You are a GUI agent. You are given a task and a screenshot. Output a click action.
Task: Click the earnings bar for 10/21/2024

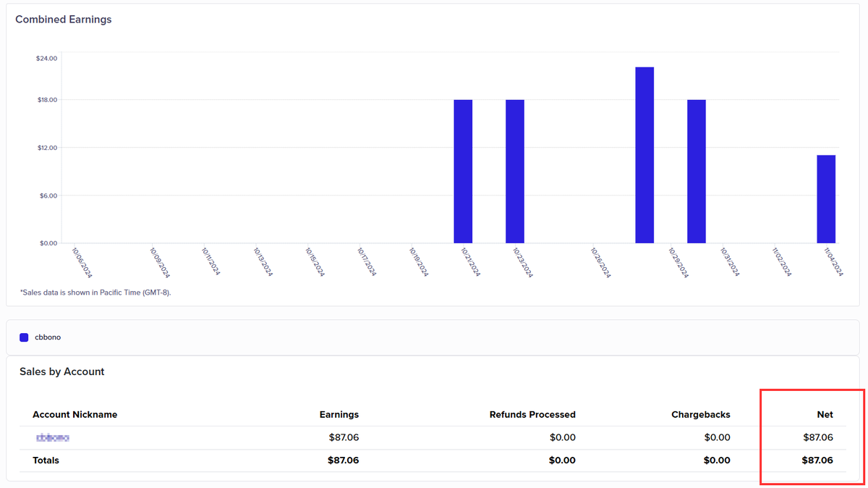click(x=462, y=170)
